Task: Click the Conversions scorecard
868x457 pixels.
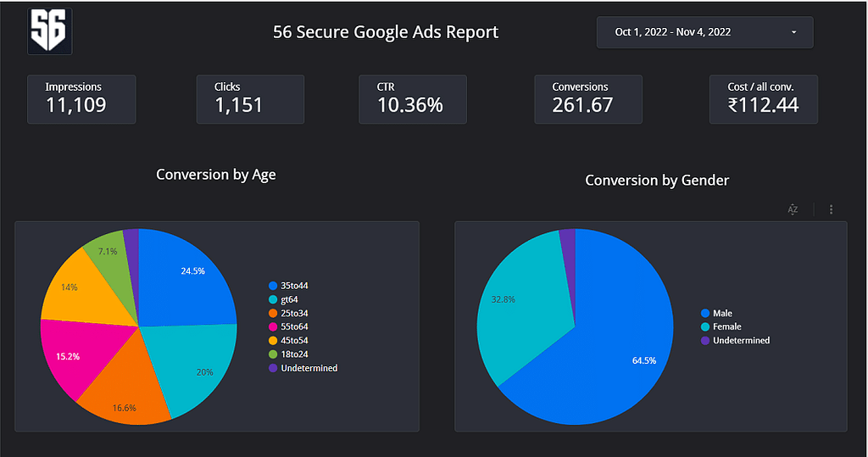Action: click(x=587, y=99)
